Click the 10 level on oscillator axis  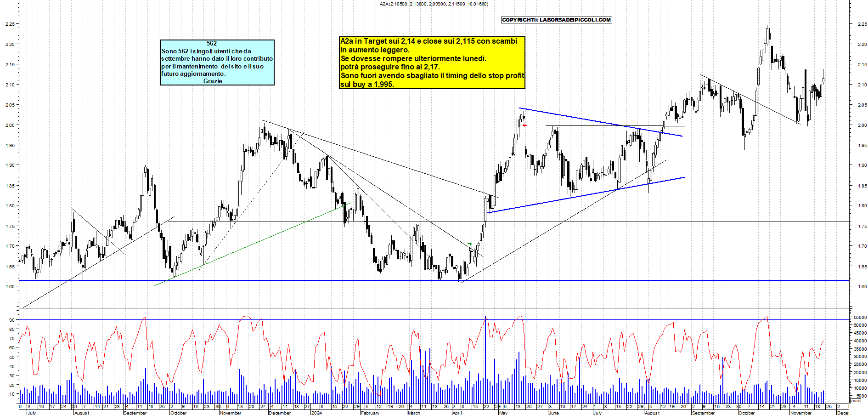(12, 394)
